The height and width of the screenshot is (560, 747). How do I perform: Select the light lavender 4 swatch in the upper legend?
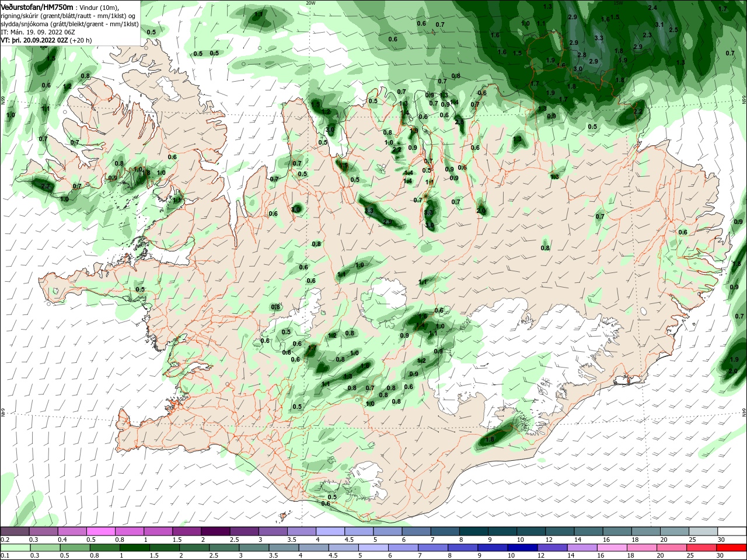[x=331, y=531]
